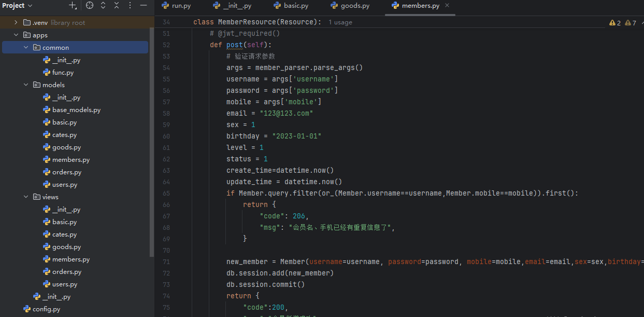Click line number 65 in the gutter
The image size is (644, 317).
(x=166, y=193)
